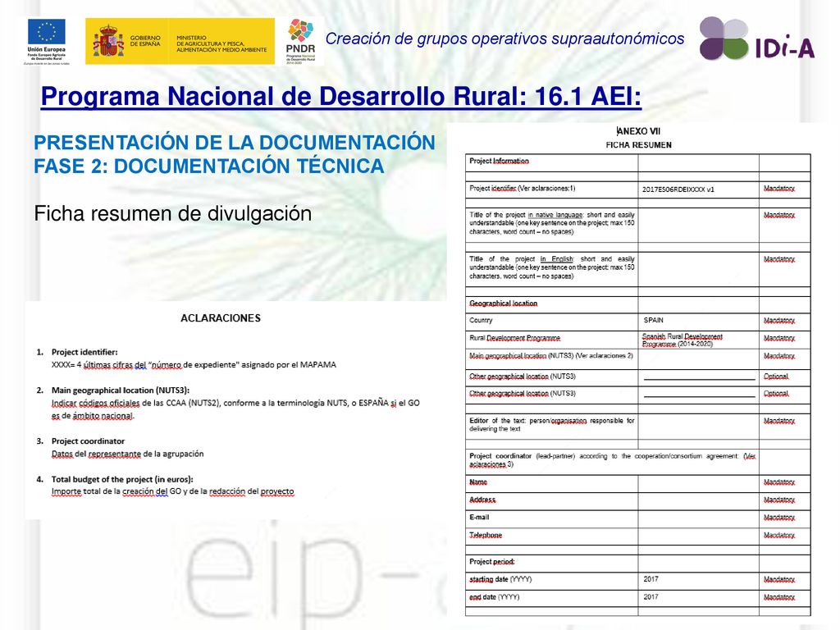Viewport: 840px width, 630px height.
Task: Click the 'Project period:' header
Action: pyautogui.click(x=492, y=561)
